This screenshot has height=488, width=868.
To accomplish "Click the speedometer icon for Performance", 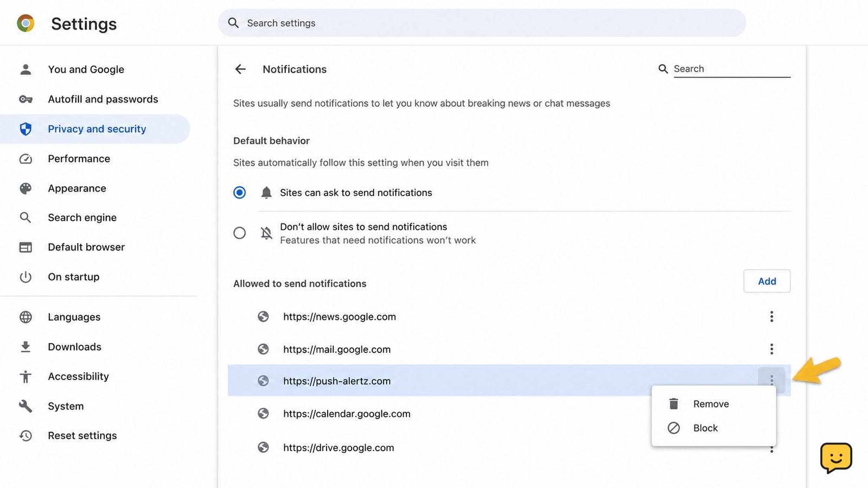I will pyautogui.click(x=25, y=159).
